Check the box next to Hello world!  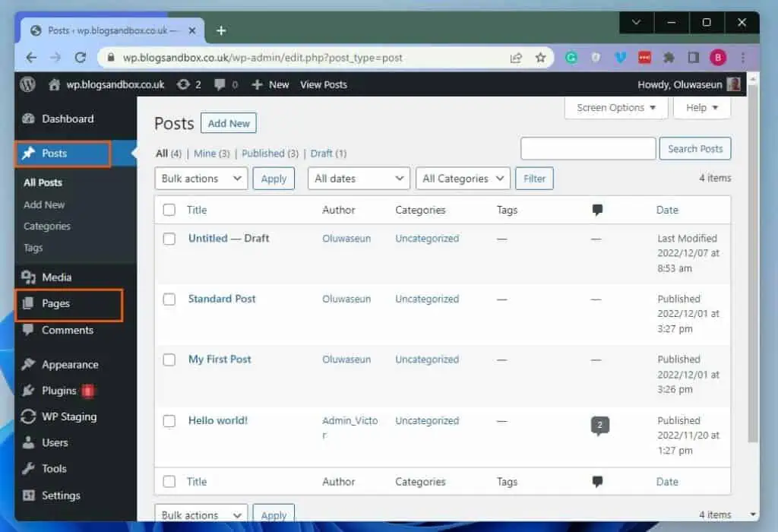point(169,421)
